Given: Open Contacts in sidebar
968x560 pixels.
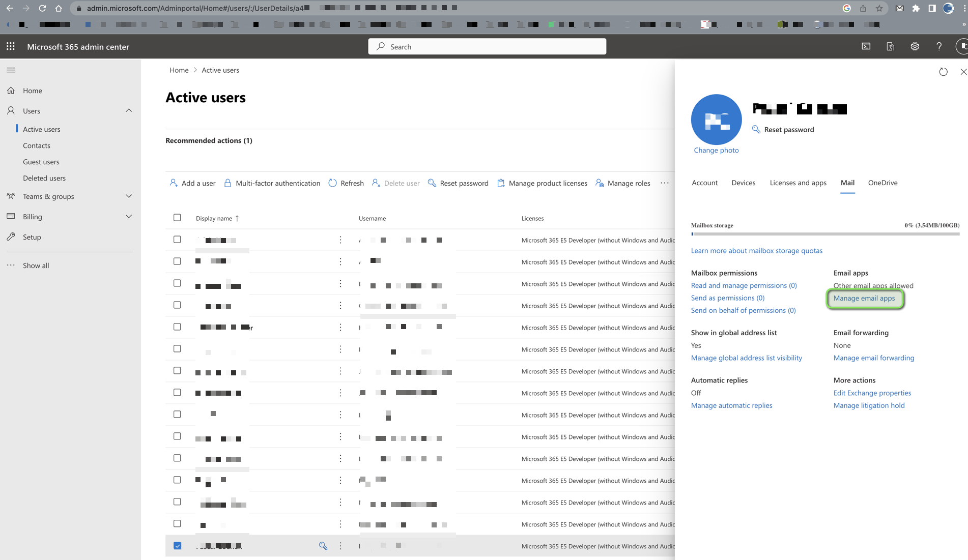Looking at the screenshot, I should pyautogui.click(x=37, y=145).
